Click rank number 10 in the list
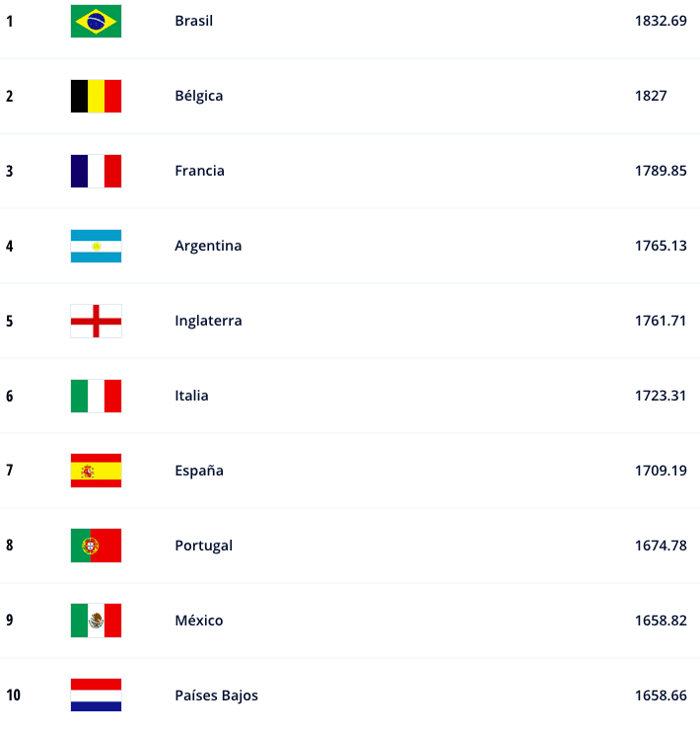Viewport: 700px width, 730px height. [x=13, y=695]
